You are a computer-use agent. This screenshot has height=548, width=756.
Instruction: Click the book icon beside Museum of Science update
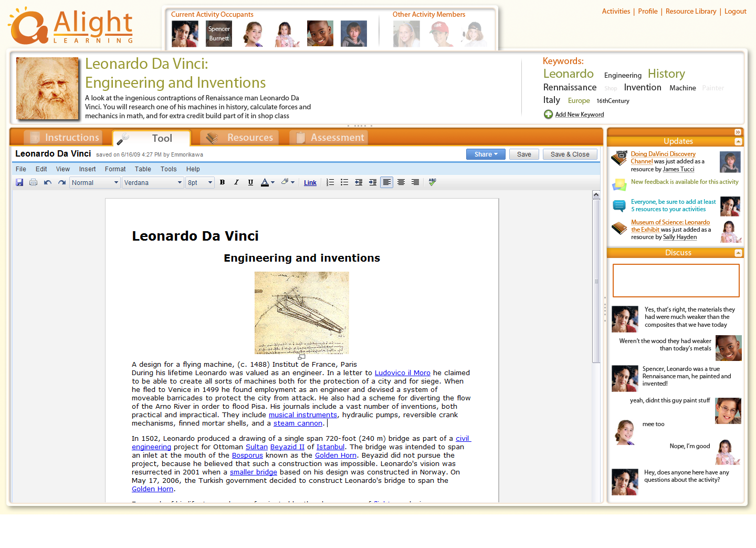pos(619,228)
